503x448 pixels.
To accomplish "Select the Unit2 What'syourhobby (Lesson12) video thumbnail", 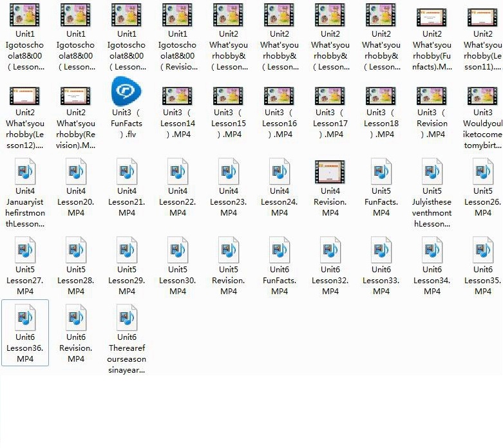I will coord(25,96).
